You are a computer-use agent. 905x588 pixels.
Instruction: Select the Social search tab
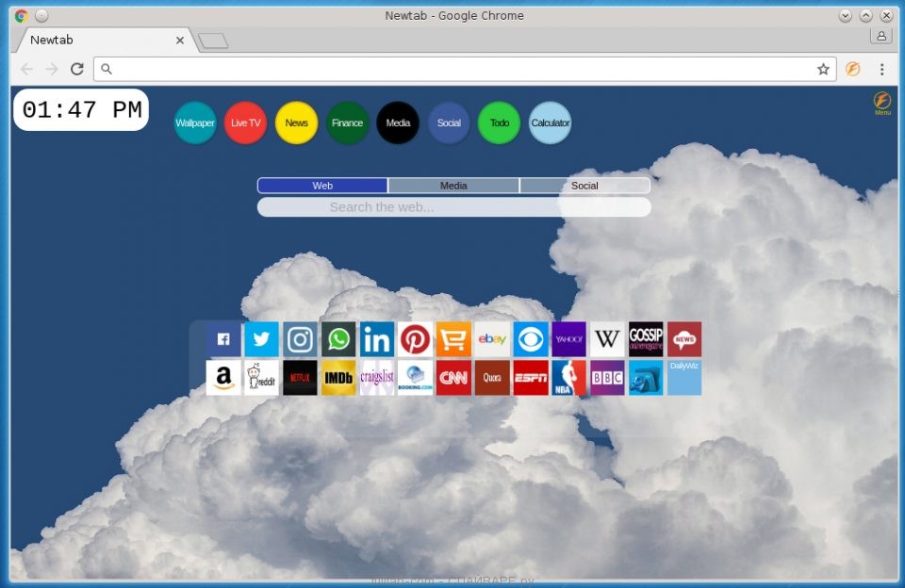tap(584, 186)
